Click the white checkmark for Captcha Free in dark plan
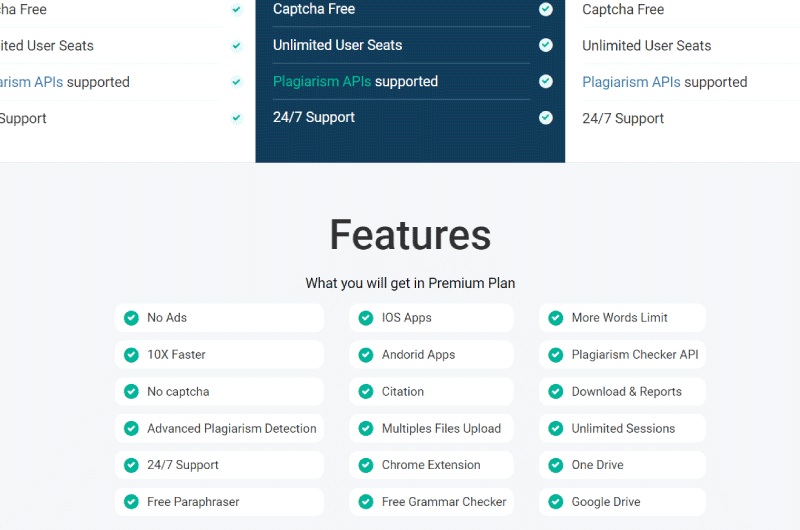 pyautogui.click(x=546, y=9)
